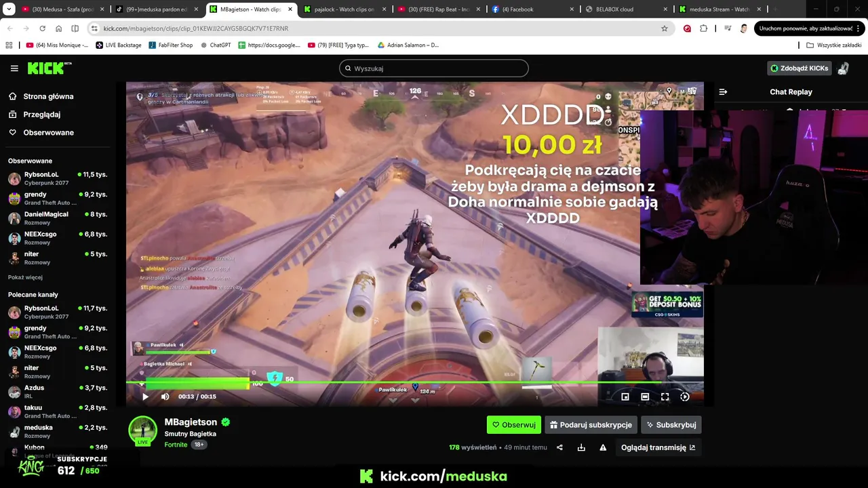The width and height of the screenshot is (868, 488).
Task: Switch to Medusa - Szafa YouTube tab
Action: [62, 9]
